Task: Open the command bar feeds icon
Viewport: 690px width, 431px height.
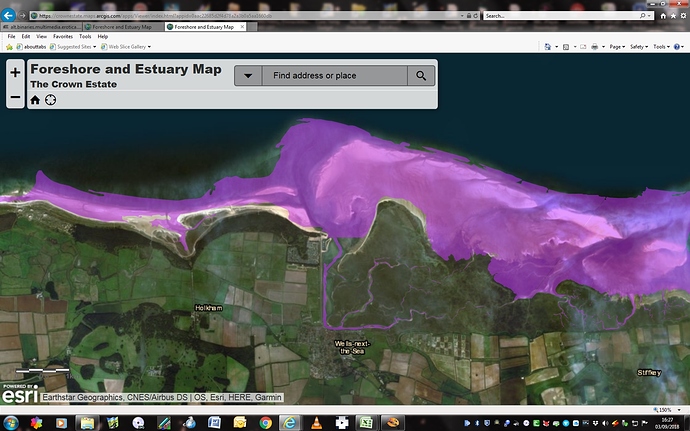Action: click(x=566, y=47)
